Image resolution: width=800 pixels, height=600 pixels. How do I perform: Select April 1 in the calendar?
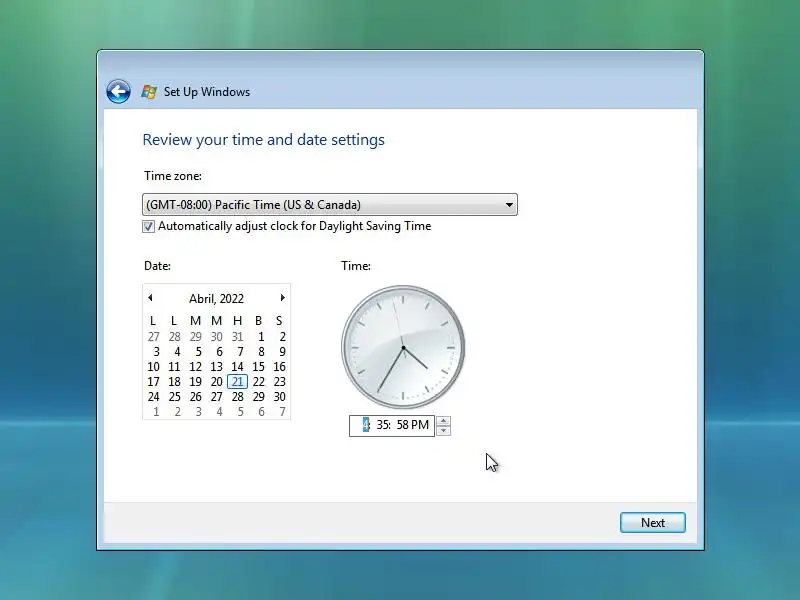[x=261, y=337]
